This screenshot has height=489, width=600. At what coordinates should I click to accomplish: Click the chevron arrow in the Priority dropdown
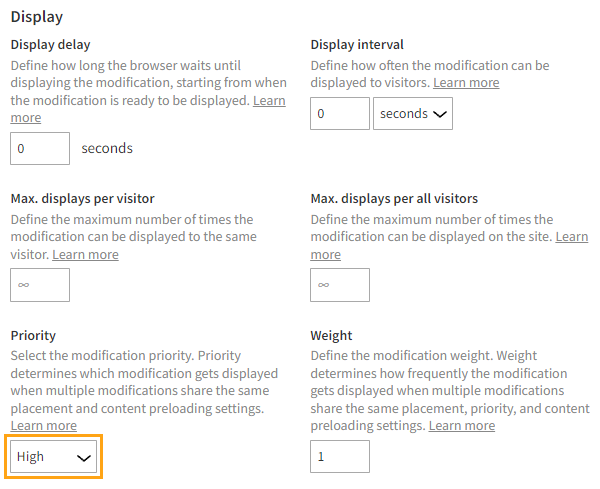pyautogui.click(x=84, y=457)
